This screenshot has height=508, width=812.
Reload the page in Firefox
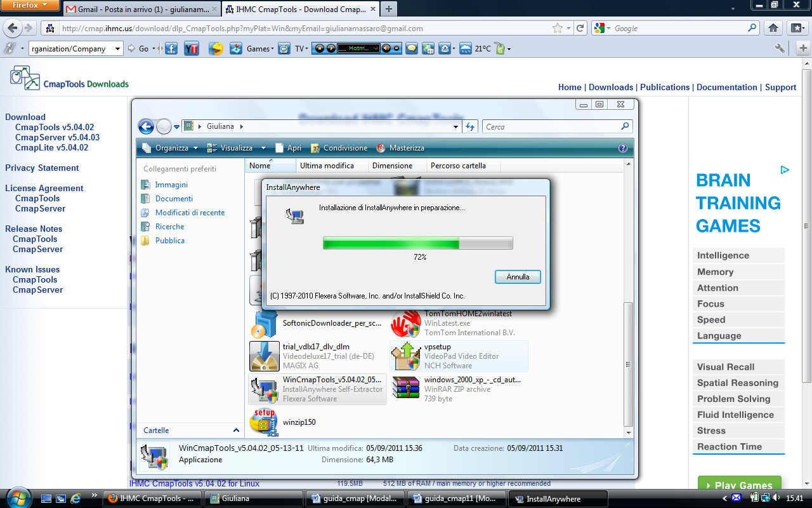point(580,28)
